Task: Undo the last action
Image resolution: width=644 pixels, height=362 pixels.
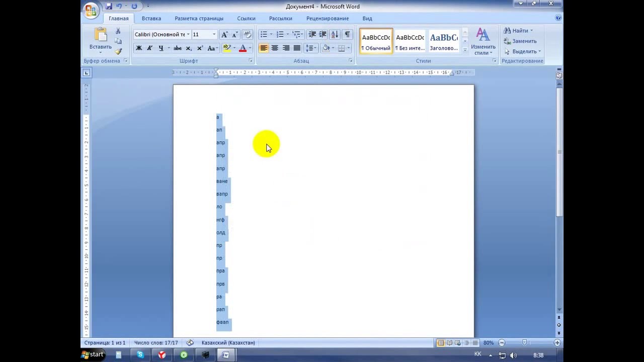Action: [119, 6]
